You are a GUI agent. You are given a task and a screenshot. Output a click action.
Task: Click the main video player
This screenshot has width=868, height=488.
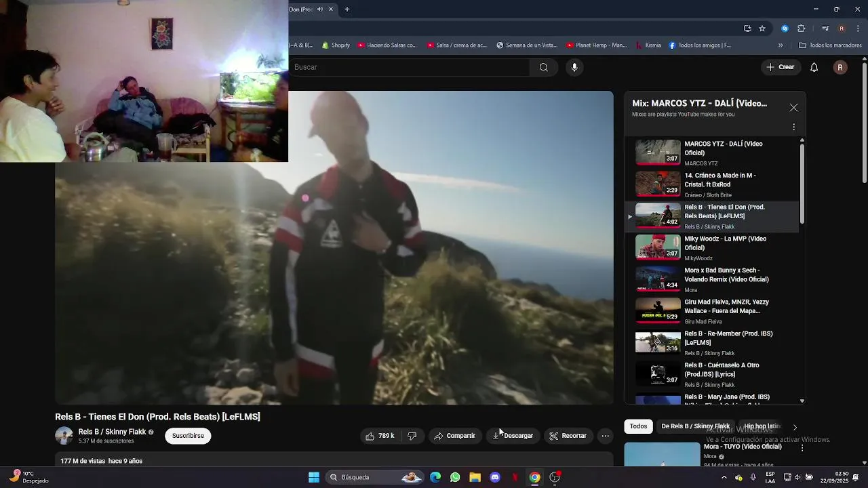[334, 248]
